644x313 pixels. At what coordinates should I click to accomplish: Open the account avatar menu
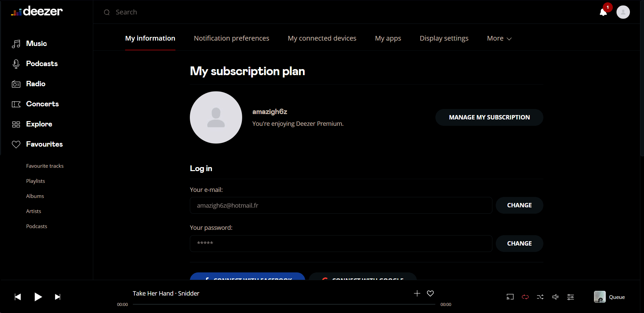click(x=623, y=12)
